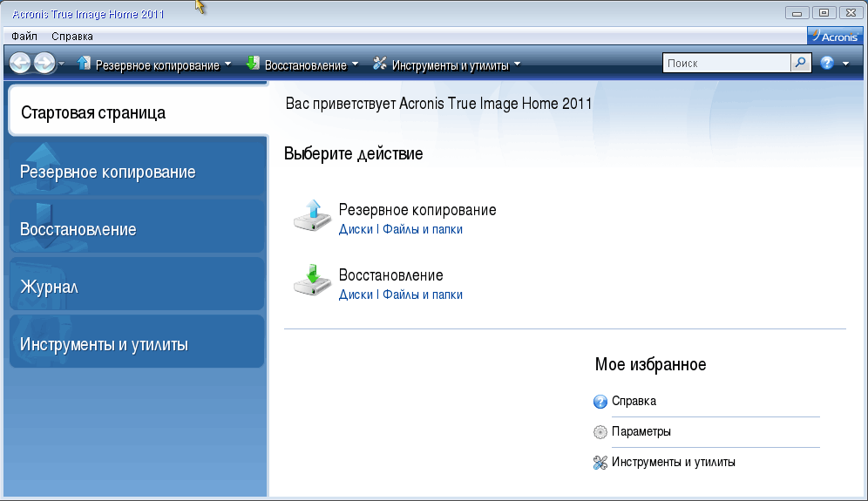The height and width of the screenshot is (501, 868).
Task: Switch to Резервное копирование sidebar tab
Action: click(x=137, y=172)
